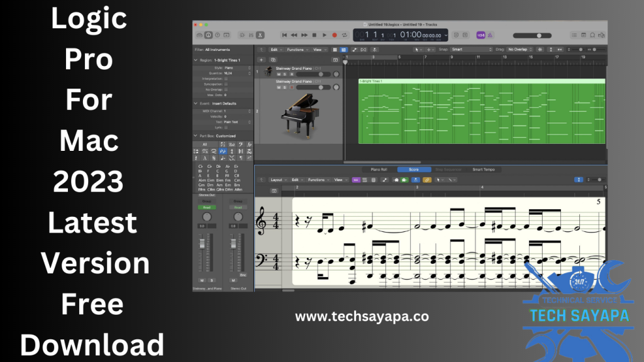Click the green Read automation button
This screenshot has height=362, width=644.
(x=206, y=207)
